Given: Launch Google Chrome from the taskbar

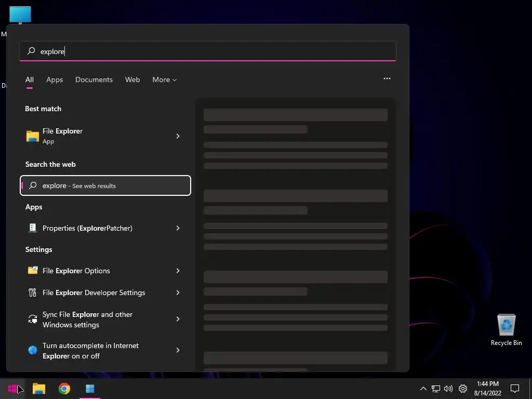Looking at the screenshot, I should 64,389.
